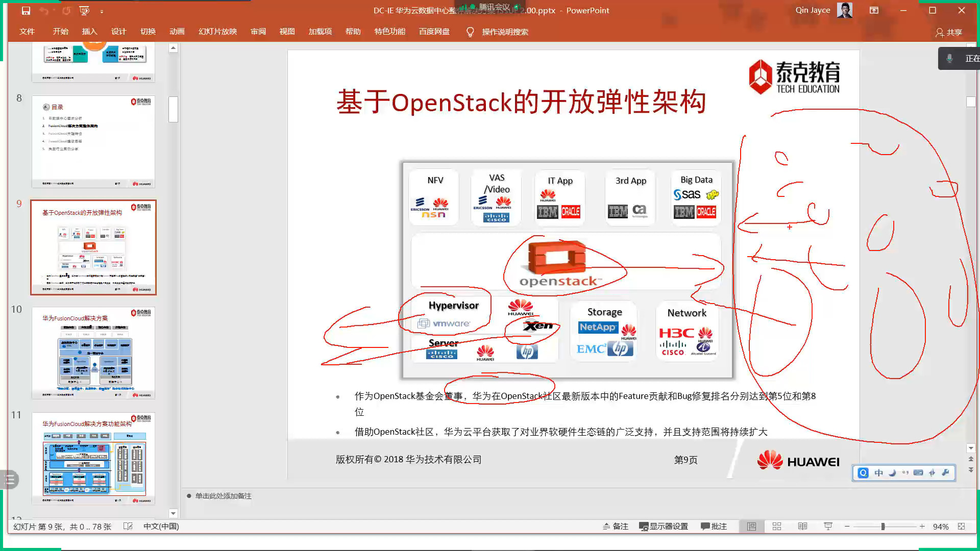This screenshot has width=980, height=551.
Task: Click the Tencent Meeting microphone icon
Action: click(x=949, y=59)
